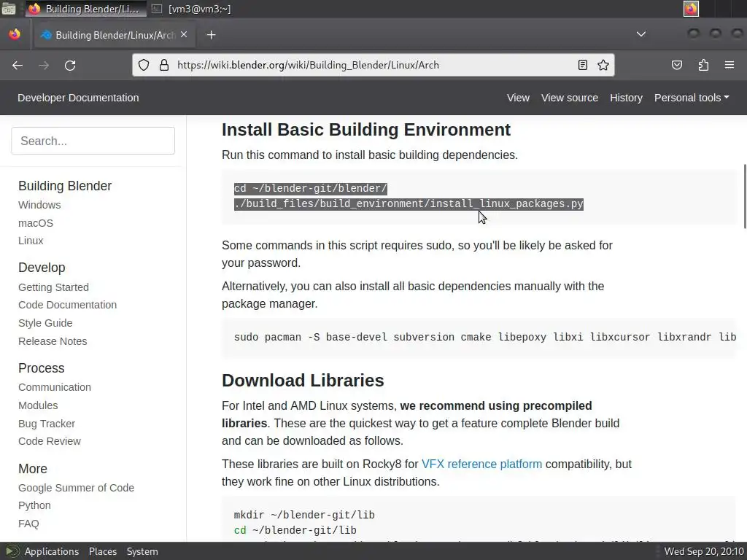The height and width of the screenshot is (560, 747).
Task: Click the page vertical scrollbar thumb
Action: pos(745,196)
